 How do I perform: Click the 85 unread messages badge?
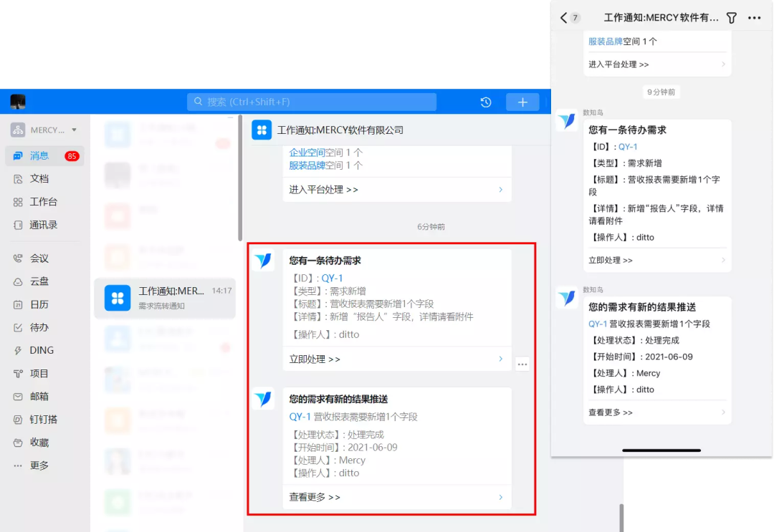pyautogui.click(x=72, y=156)
